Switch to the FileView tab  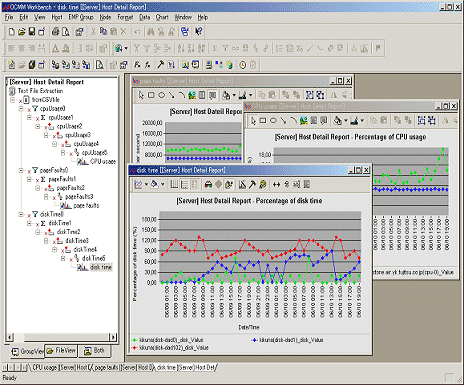pyautogui.click(x=61, y=351)
